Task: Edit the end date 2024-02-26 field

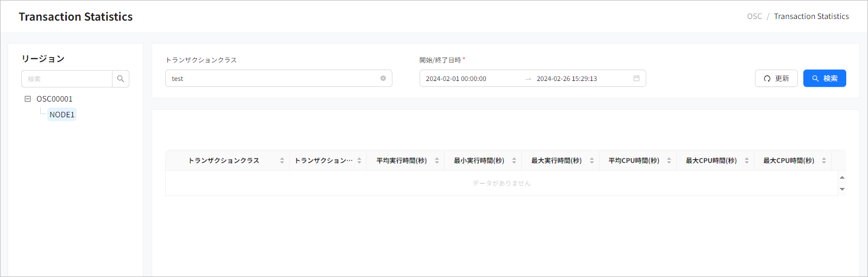Action: coord(576,78)
